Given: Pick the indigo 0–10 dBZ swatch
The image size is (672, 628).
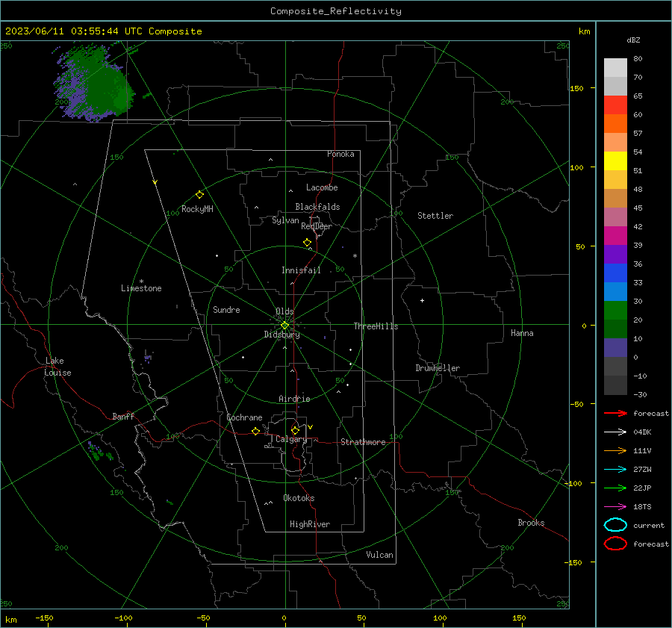Looking at the screenshot, I should [615, 348].
